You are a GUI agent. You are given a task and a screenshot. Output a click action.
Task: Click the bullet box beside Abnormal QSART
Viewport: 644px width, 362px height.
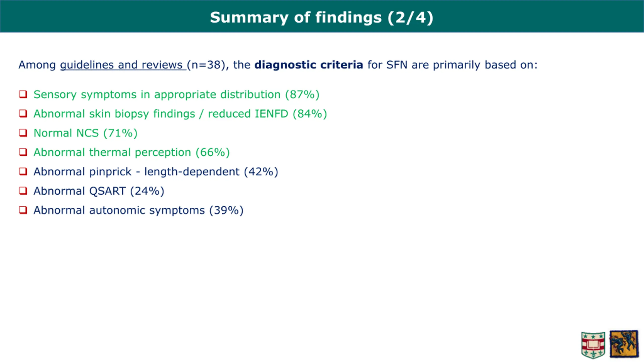point(23,191)
